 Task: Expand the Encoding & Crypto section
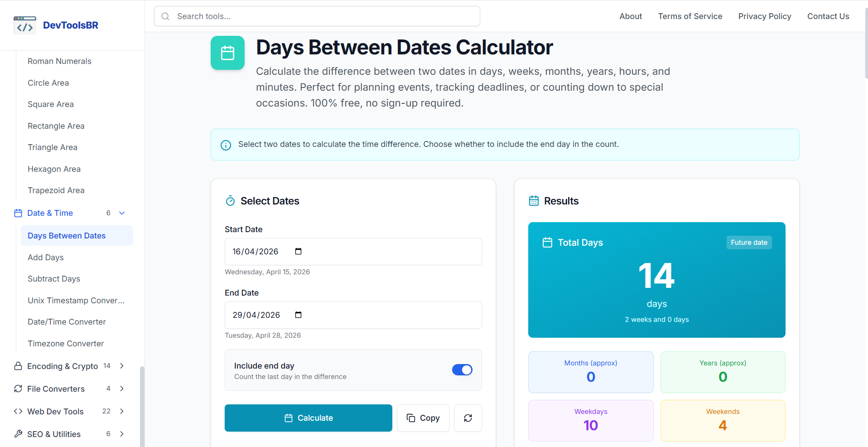[x=121, y=366]
